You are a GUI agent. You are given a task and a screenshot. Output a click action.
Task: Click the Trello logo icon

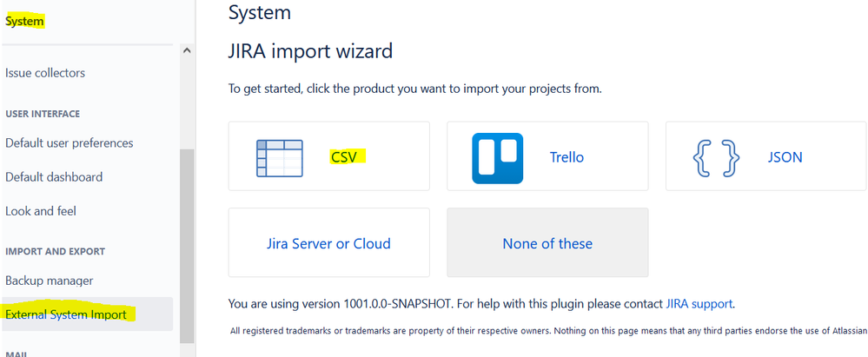[x=498, y=158]
